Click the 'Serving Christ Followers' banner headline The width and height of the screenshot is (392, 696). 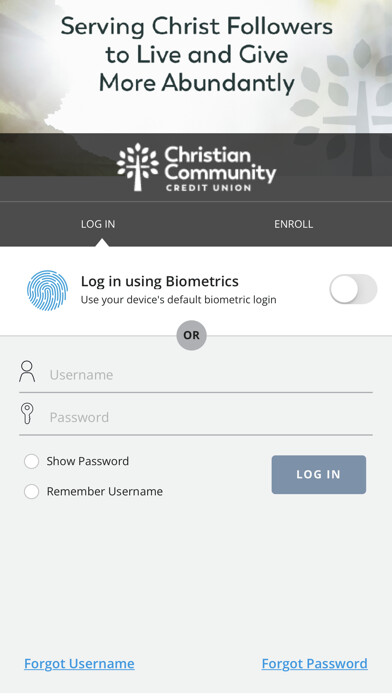coord(197,55)
